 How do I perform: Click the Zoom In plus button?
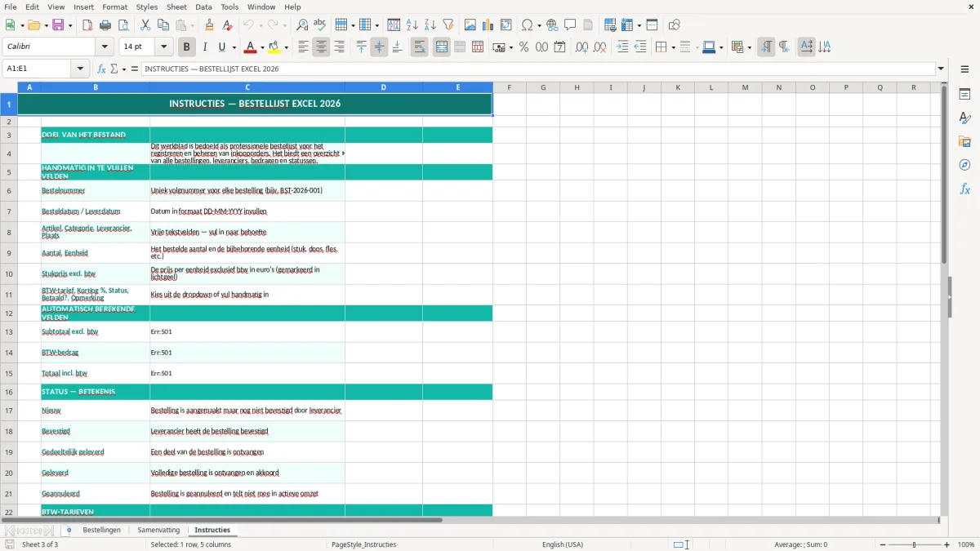947,544
